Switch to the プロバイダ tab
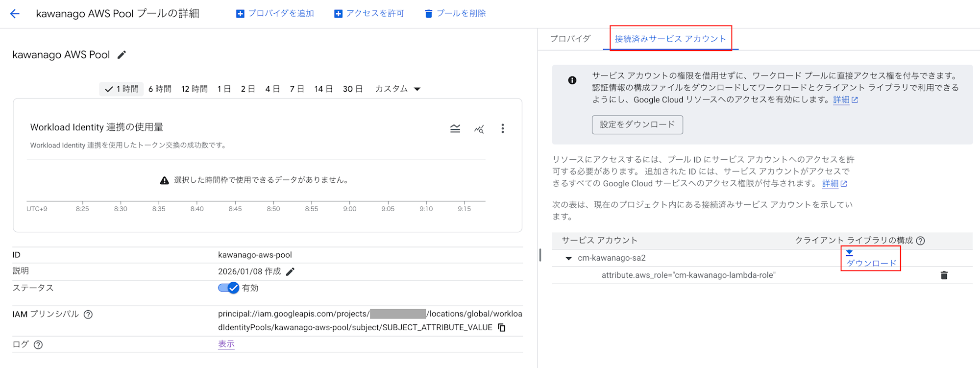This screenshot has height=368, width=980. pos(570,39)
